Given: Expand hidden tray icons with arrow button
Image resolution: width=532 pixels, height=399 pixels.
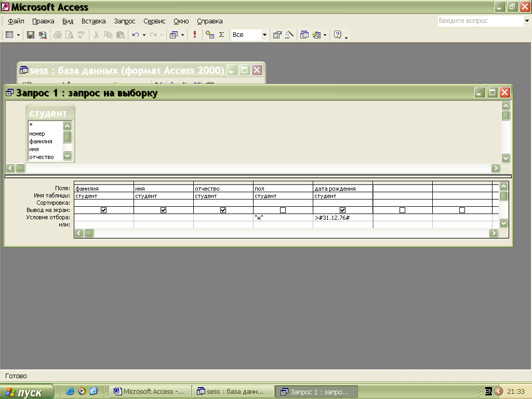Looking at the screenshot, I should 499,391.
